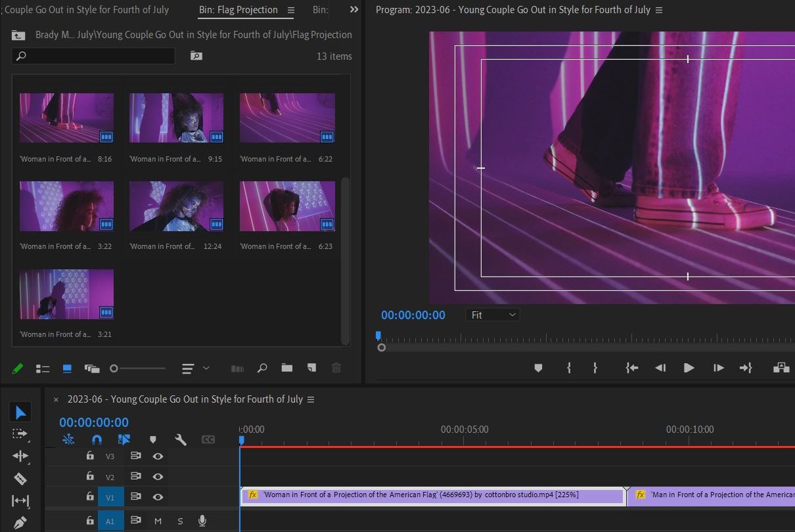Click the project thumbnail zoom slider handle

114,368
